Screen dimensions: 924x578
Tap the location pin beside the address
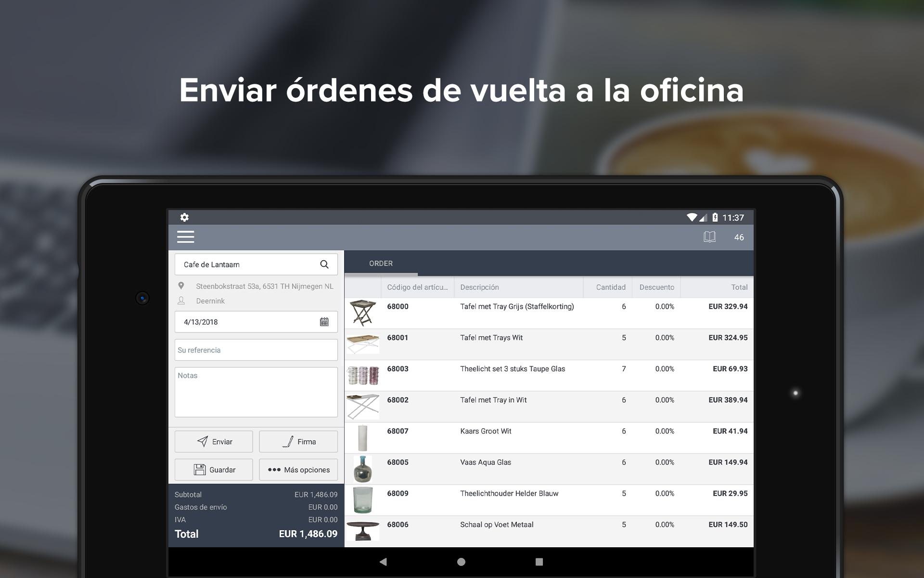coord(181,286)
